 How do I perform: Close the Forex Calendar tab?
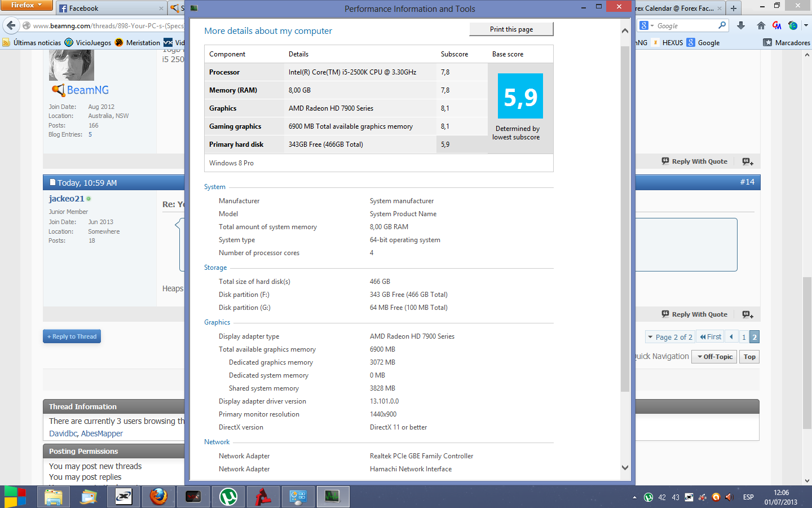[x=720, y=8]
